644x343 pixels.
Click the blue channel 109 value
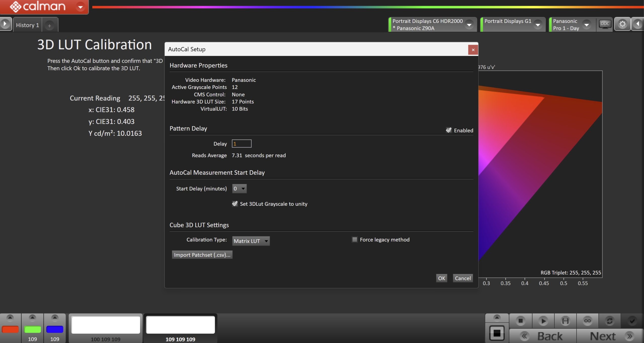[55, 339]
